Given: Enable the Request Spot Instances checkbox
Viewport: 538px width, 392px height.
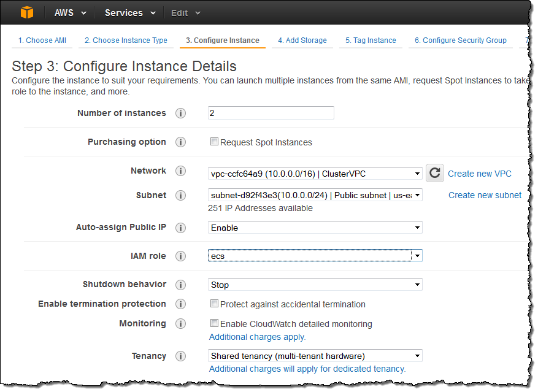Looking at the screenshot, I should (x=214, y=142).
